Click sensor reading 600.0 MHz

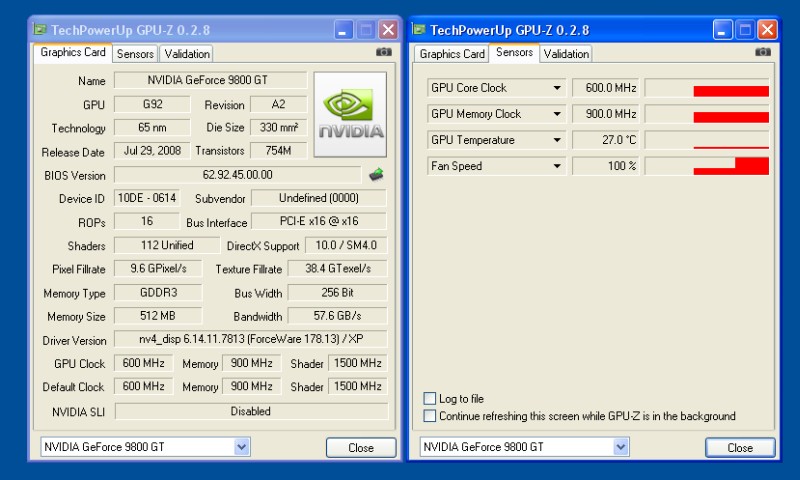[x=605, y=88]
